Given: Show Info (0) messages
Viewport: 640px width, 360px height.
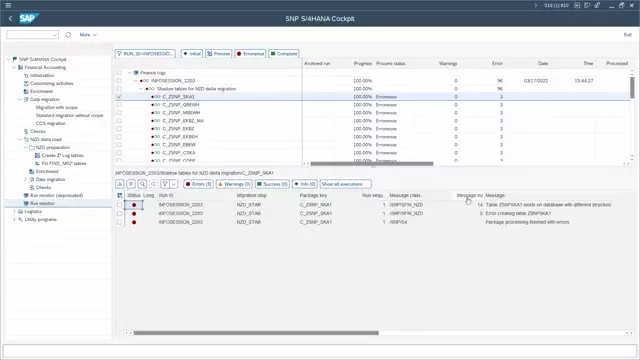Looking at the screenshot, I should pyautogui.click(x=304, y=184).
